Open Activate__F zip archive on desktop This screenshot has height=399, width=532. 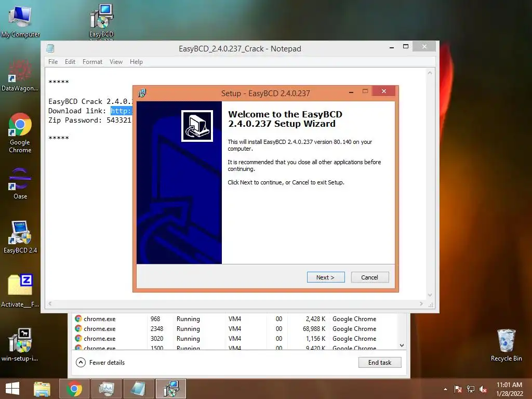pyautogui.click(x=20, y=290)
